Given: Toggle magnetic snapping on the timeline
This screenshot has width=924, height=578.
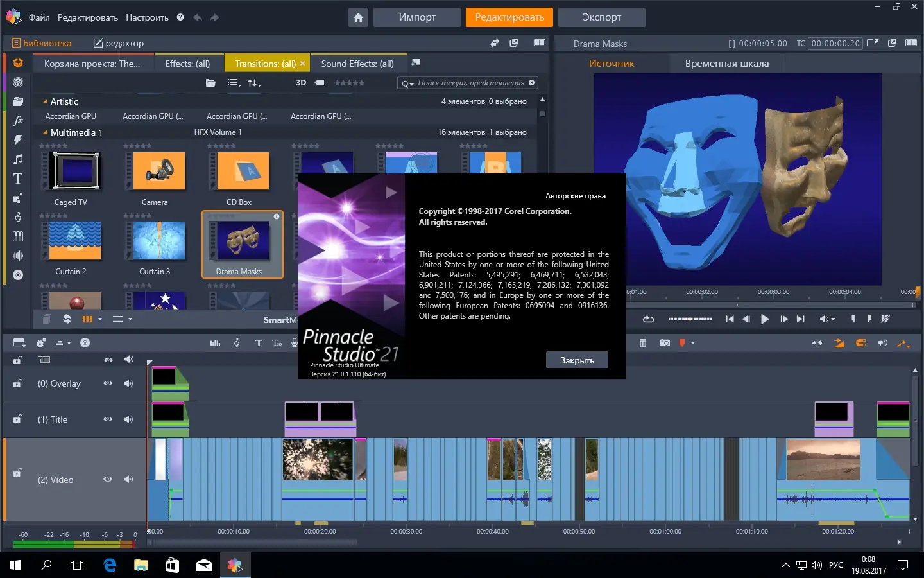Looking at the screenshot, I should point(861,343).
